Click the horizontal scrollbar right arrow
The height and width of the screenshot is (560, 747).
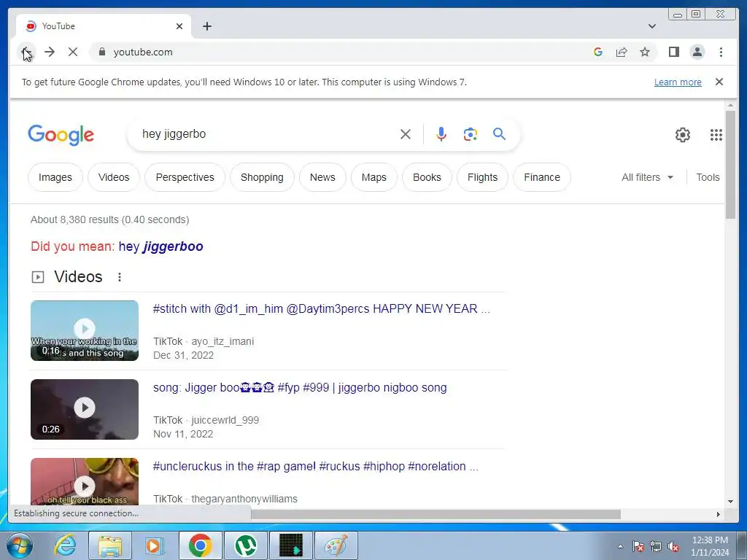tap(719, 514)
